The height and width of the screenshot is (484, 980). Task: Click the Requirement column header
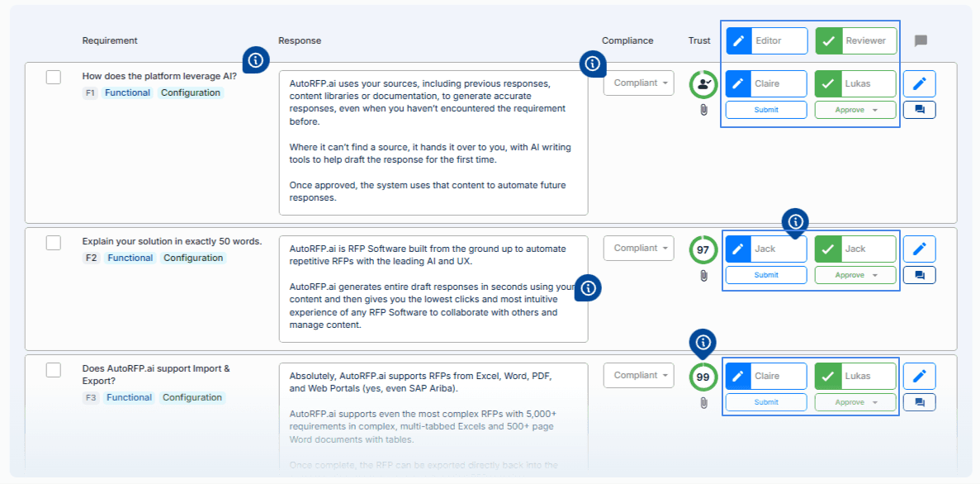[109, 40]
